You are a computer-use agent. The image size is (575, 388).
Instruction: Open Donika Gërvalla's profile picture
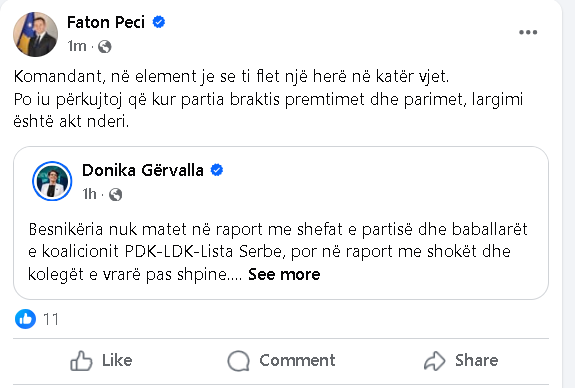pos(52,181)
